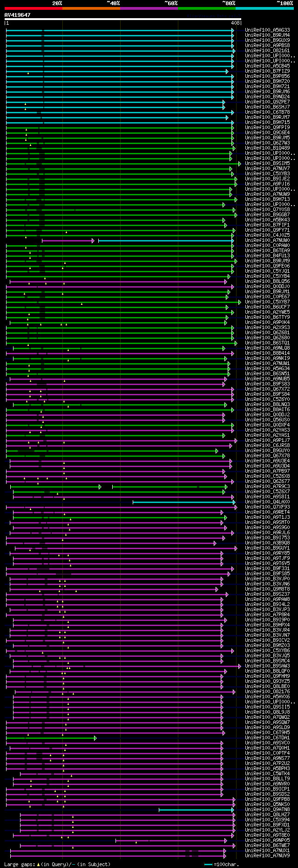Open hit UniRef100_Q7XF93
Viewport: 298px width, 868px height.
tap(267, 507)
